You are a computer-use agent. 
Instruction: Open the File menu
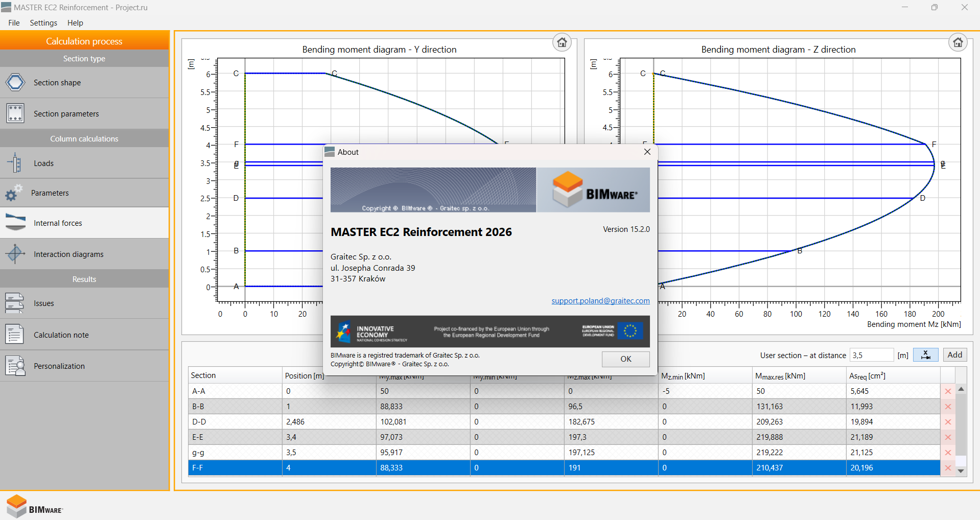pyautogui.click(x=13, y=22)
